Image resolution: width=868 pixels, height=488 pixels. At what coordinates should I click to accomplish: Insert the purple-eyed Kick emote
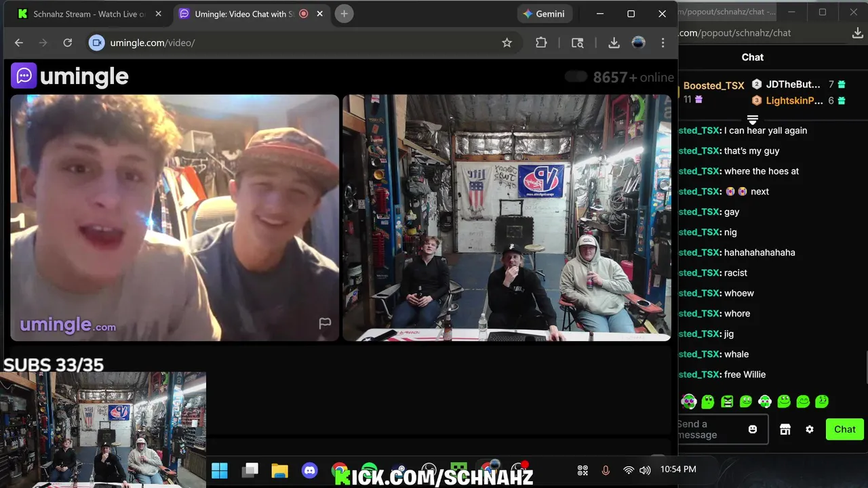pos(689,401)
